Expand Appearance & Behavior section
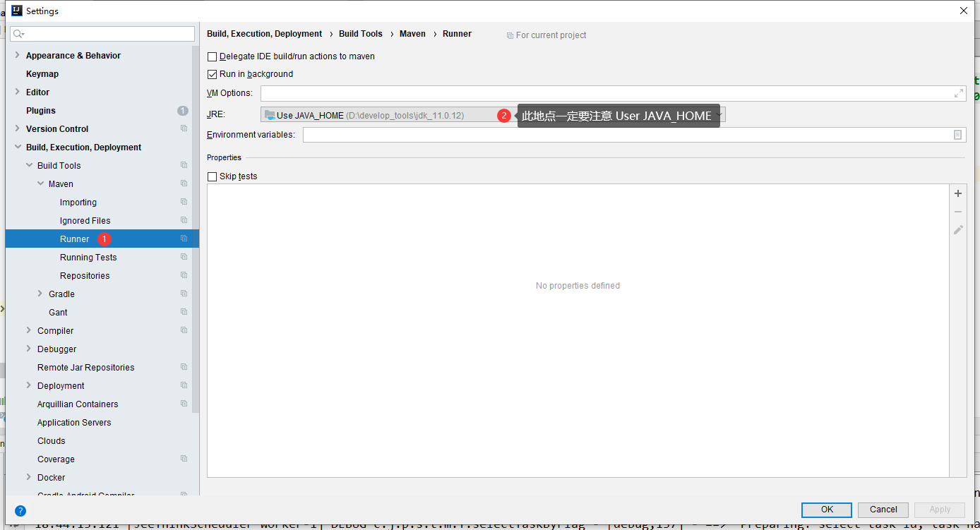This screenshot has width=980, height=530. [x=17, y=55]
